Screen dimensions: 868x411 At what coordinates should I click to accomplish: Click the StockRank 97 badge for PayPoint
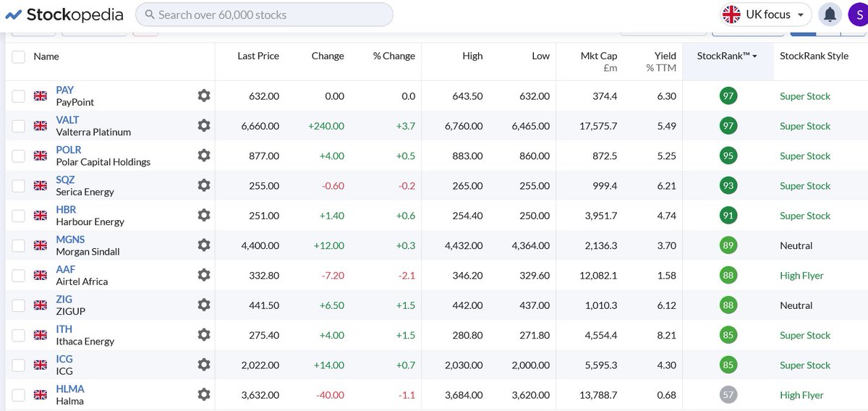728,96
